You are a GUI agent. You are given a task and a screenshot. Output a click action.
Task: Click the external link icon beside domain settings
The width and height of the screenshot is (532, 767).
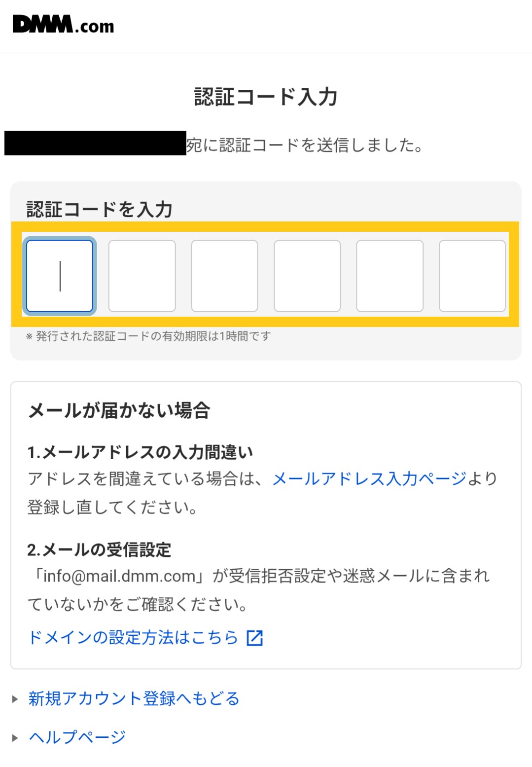point(254,638)
